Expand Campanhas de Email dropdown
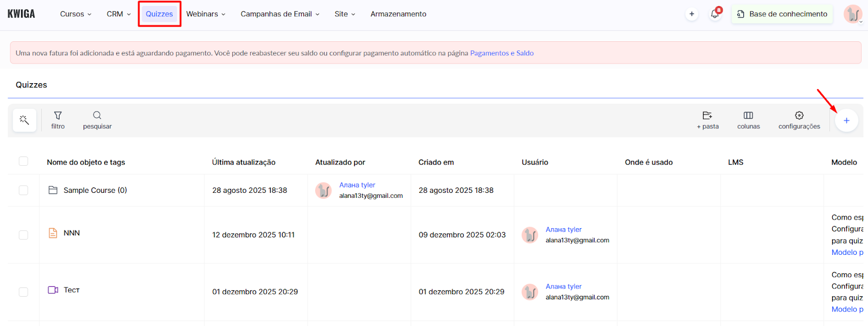 tap(280, 14)
